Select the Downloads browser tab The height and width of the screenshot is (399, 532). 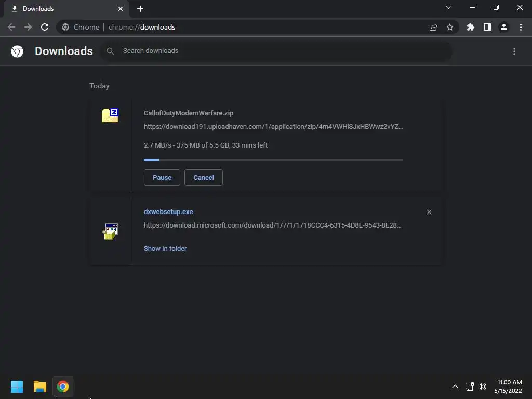coord(66,9)
